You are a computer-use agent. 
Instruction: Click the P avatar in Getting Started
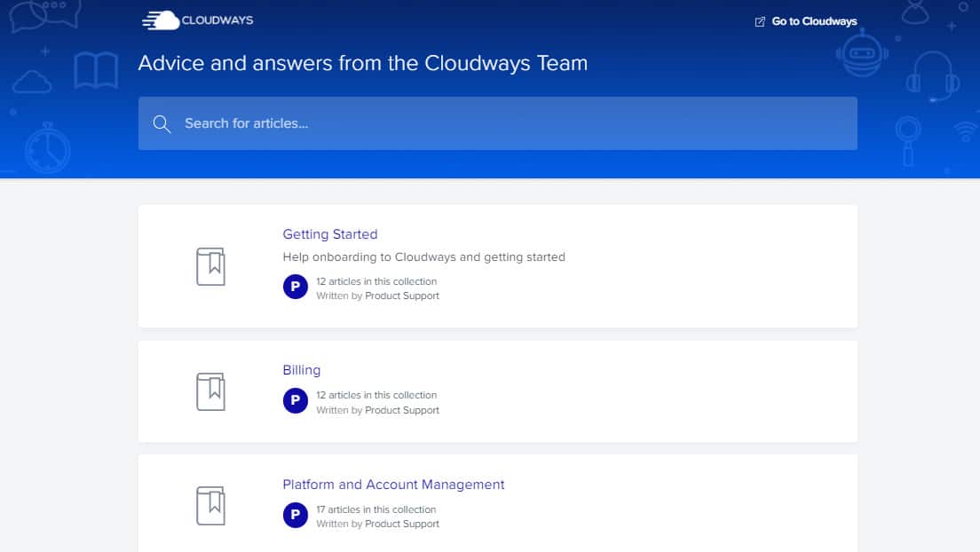pos(295,288)
